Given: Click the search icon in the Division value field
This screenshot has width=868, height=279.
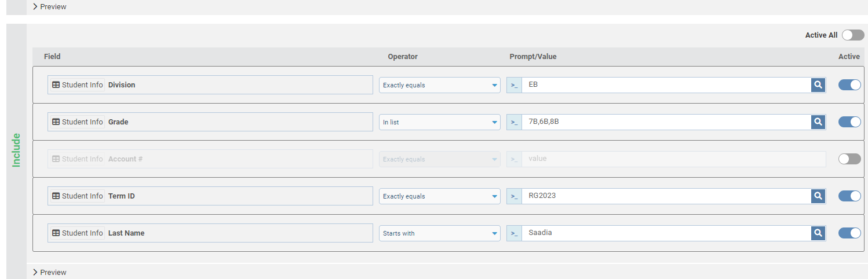Looking at the screenshot, I should [818, 85].
